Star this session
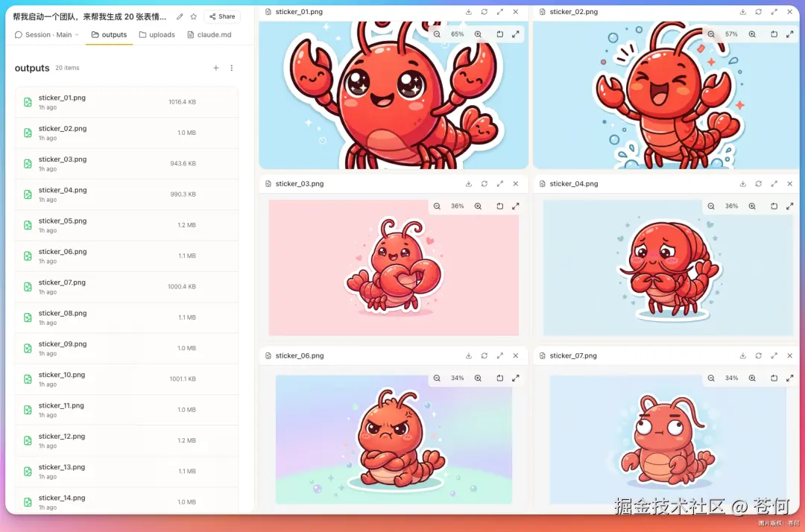 [194, 16]
